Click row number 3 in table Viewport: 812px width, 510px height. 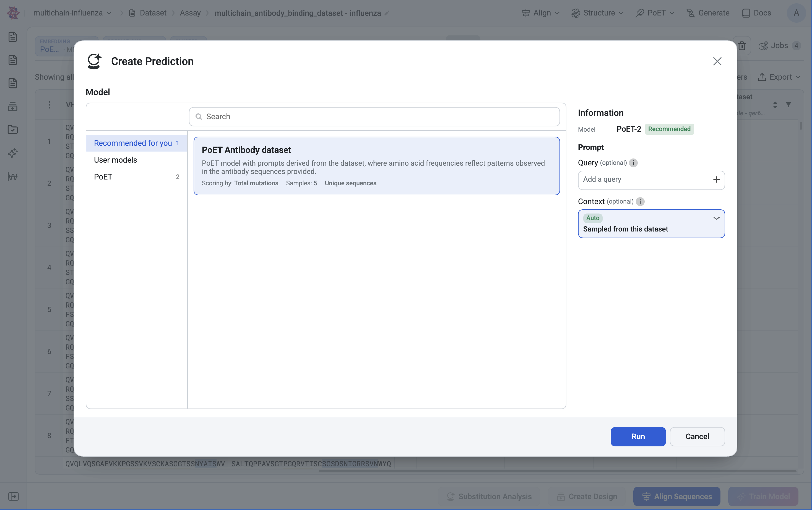click(49, 225)
